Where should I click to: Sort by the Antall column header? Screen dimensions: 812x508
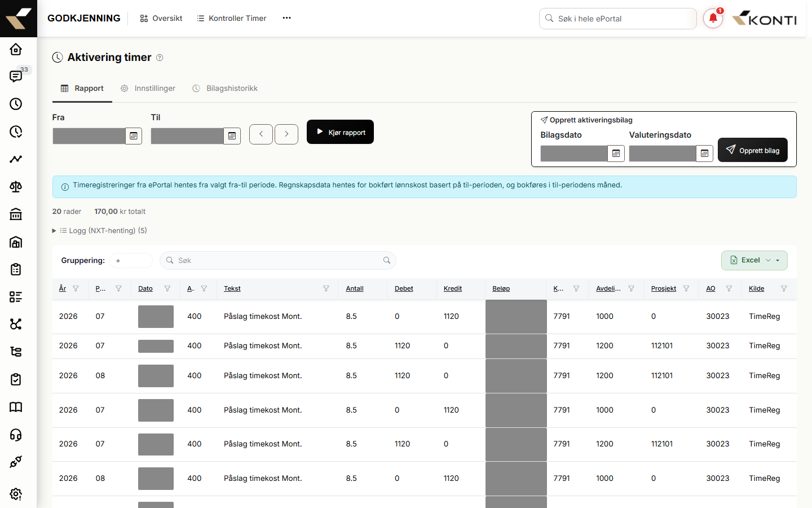355,288
